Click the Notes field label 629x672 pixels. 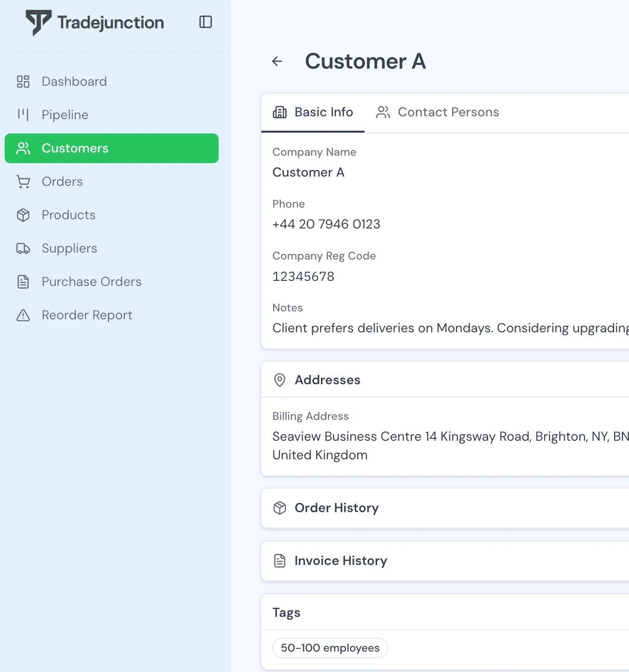[x=288, y=308]
